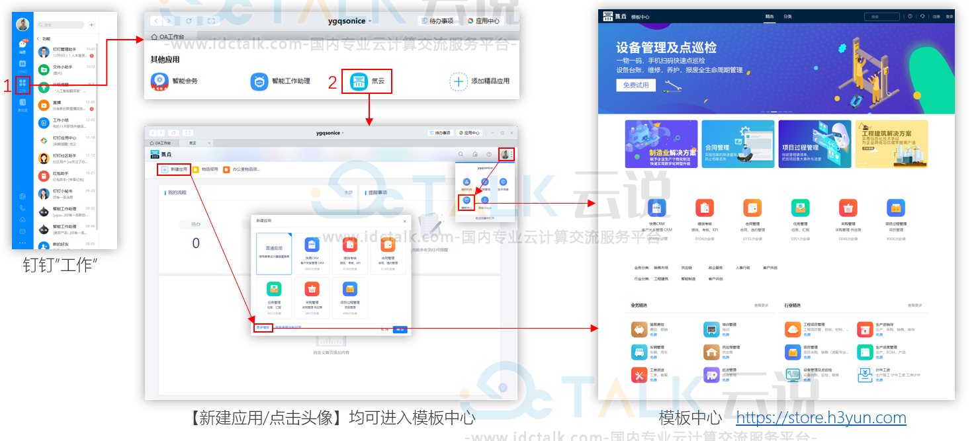
Task: Open the more dots at sidebar bottom
Action: pos(22,243)
